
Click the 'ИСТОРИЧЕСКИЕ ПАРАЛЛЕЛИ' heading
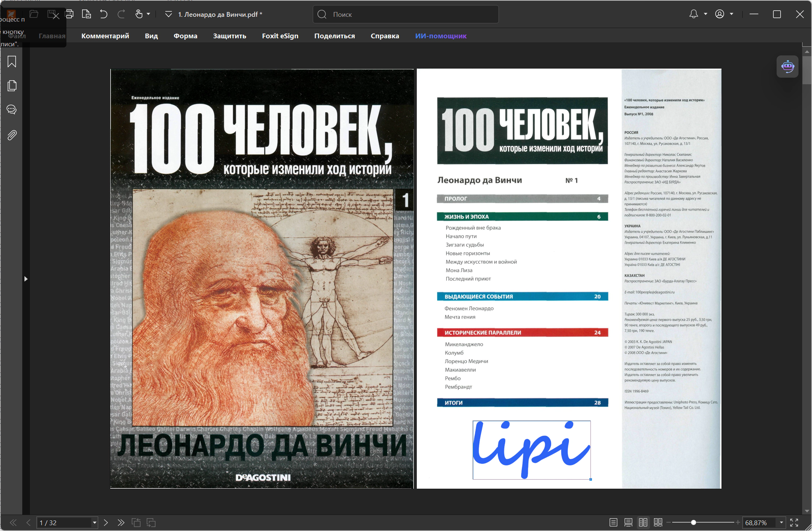click(482, 333)
